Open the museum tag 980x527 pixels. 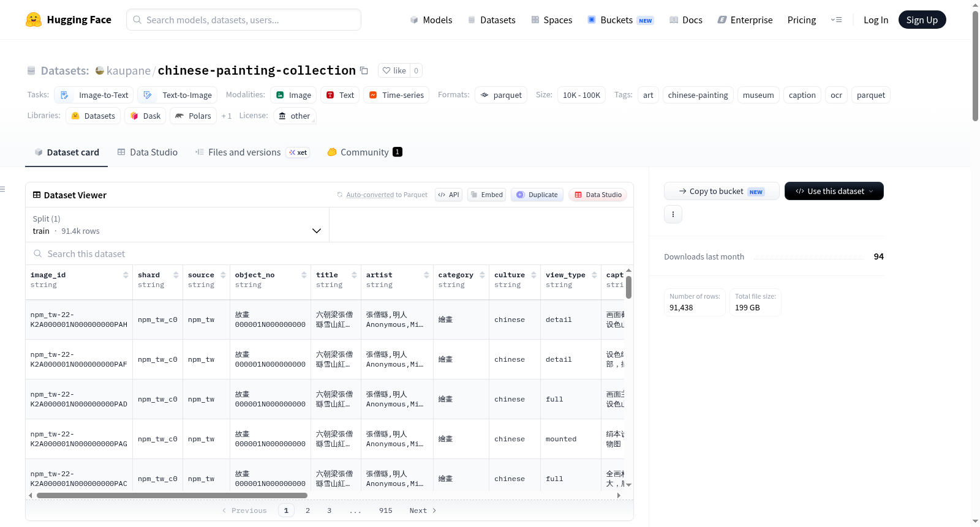point(758,95)
